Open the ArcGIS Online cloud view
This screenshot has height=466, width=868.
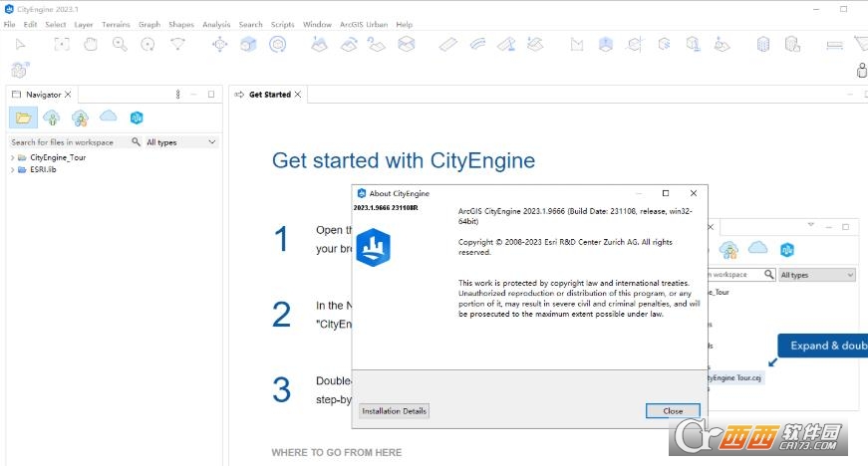[x=108, y=116]
